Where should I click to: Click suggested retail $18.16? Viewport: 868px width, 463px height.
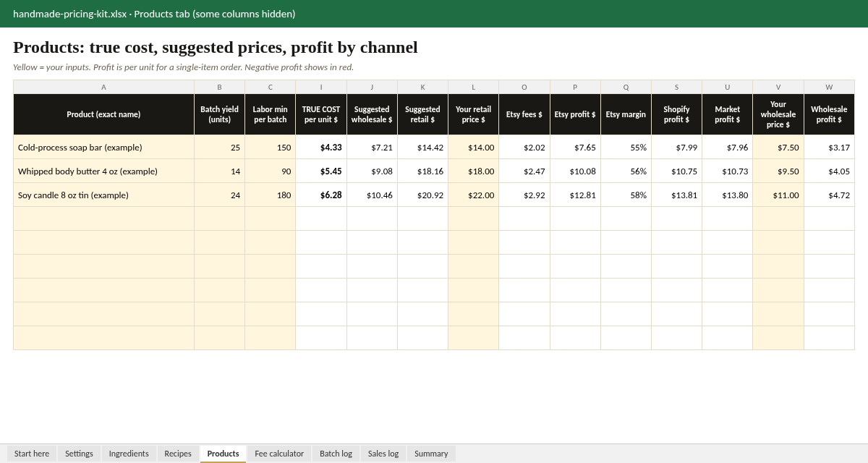(x=423, y=171)
